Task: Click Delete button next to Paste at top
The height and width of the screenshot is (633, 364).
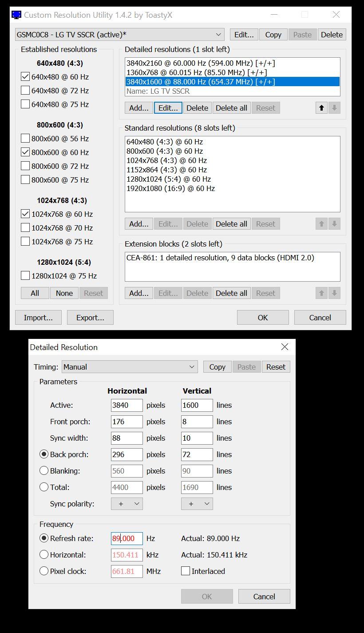Action: pyautogui.click(x=332, y=35)
